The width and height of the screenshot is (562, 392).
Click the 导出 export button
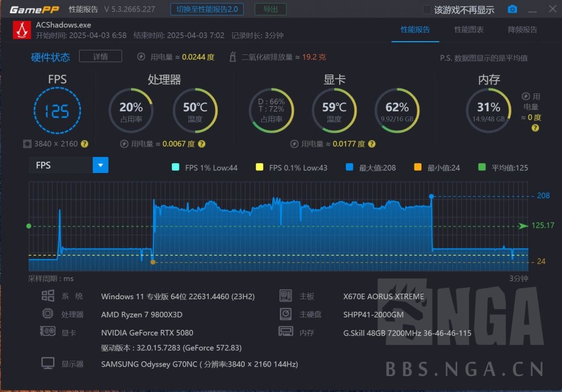270,9
